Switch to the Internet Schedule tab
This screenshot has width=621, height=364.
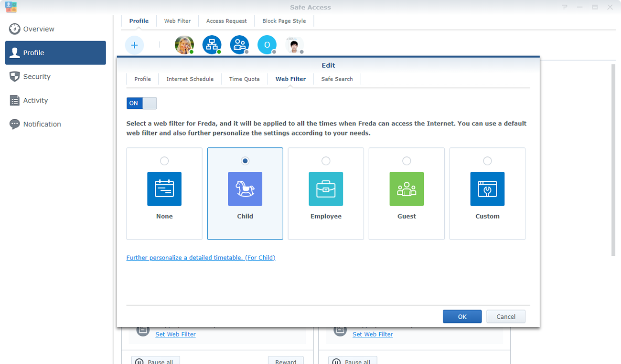pos(190,79)
